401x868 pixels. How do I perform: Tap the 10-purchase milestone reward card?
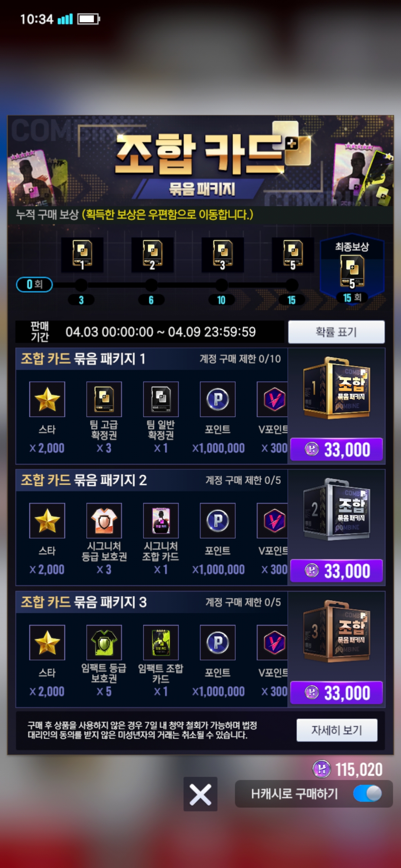coord(222,255)
